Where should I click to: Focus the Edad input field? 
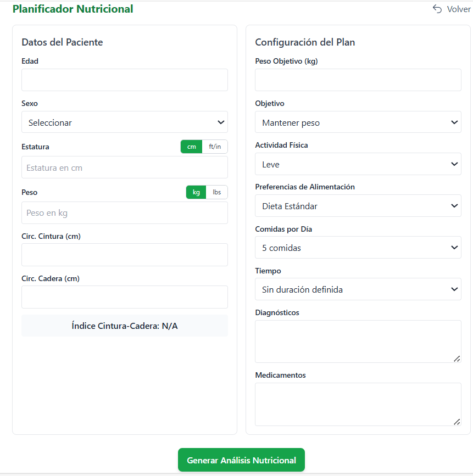(125, 80)
